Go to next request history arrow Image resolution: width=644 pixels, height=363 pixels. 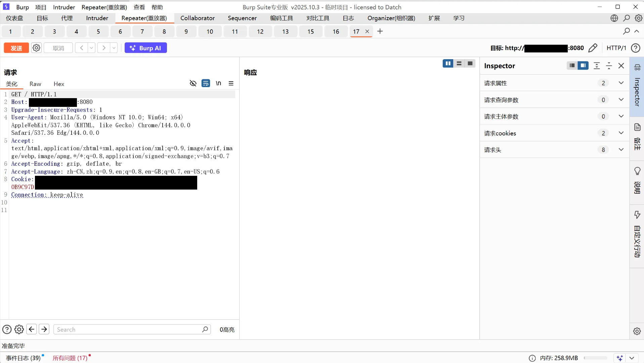[104, 48]
